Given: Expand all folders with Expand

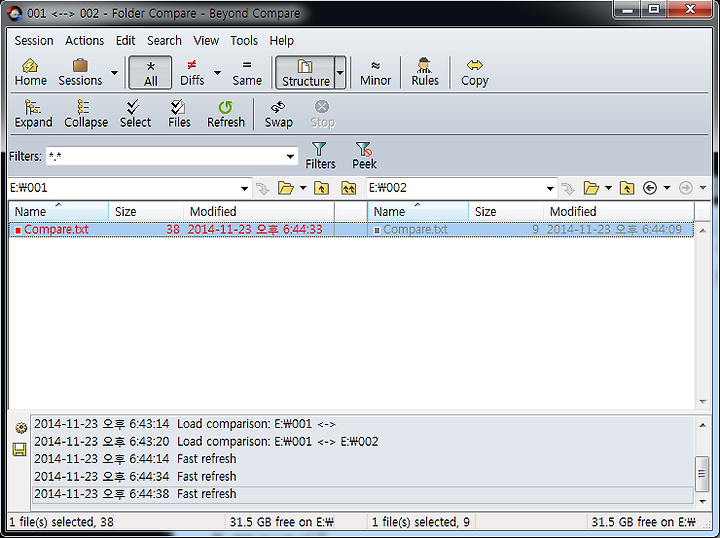Looking at the screenshot, I should coord(33,114).
